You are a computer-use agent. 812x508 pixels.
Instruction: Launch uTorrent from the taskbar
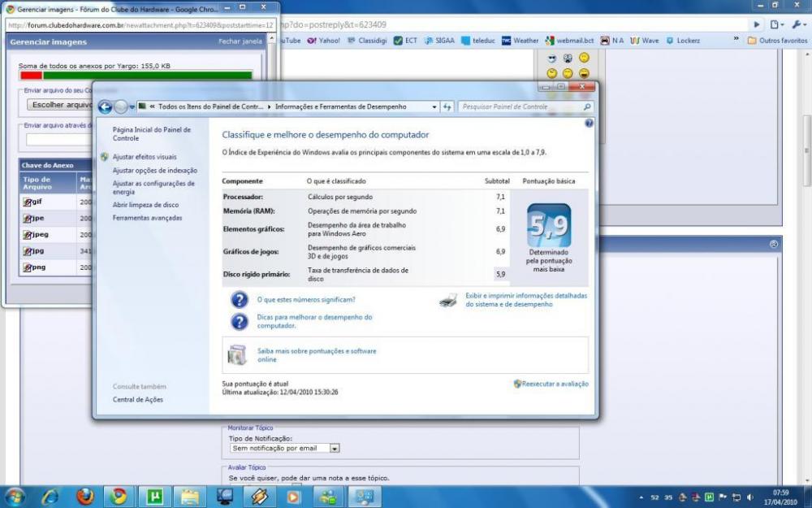click(x=154, y=496)
